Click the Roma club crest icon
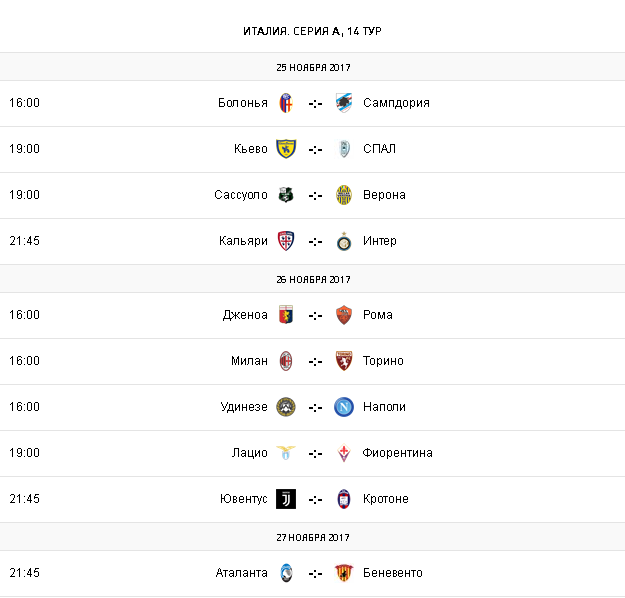The width and height of the screenshot is (625, 598). coord(344,315)
